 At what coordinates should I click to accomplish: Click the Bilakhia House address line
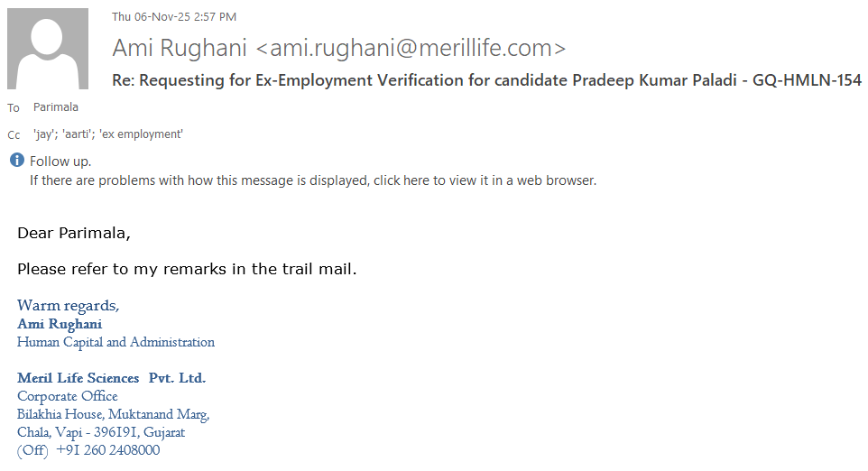113,414
